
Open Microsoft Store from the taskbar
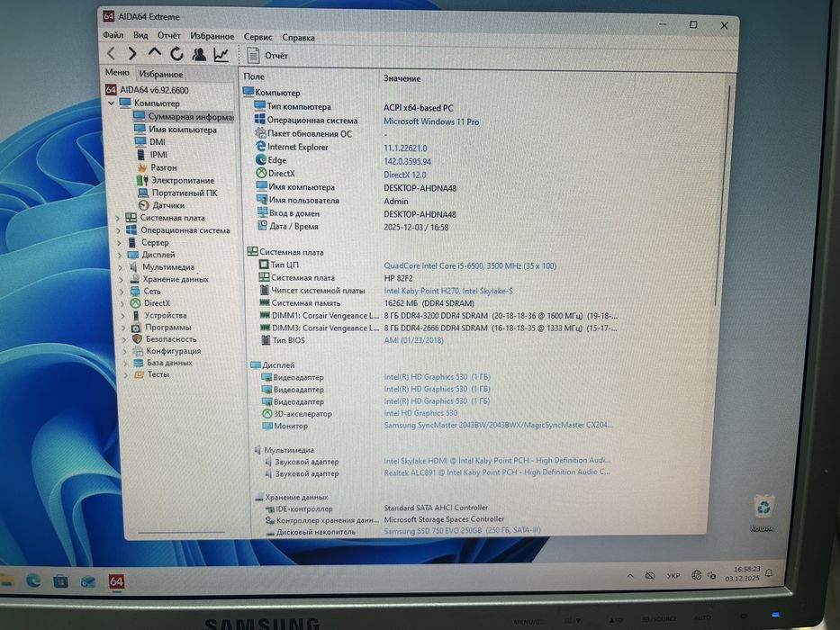(x=60, y=580)
